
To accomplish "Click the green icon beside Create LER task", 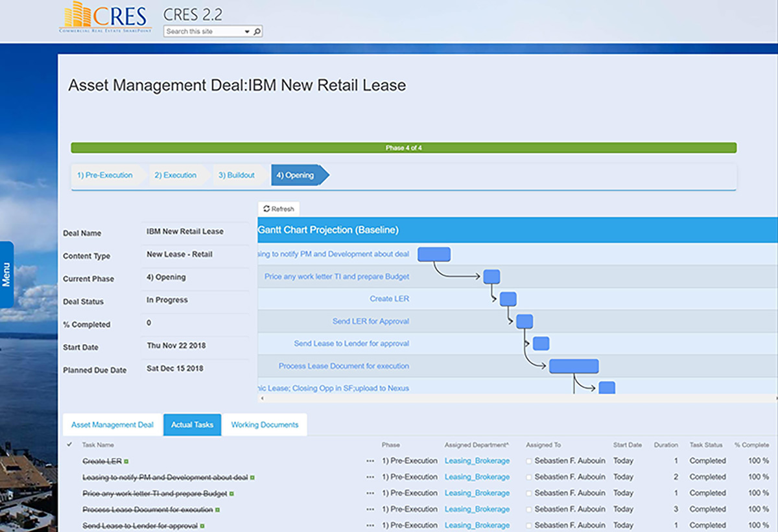I will pos(126,461).
